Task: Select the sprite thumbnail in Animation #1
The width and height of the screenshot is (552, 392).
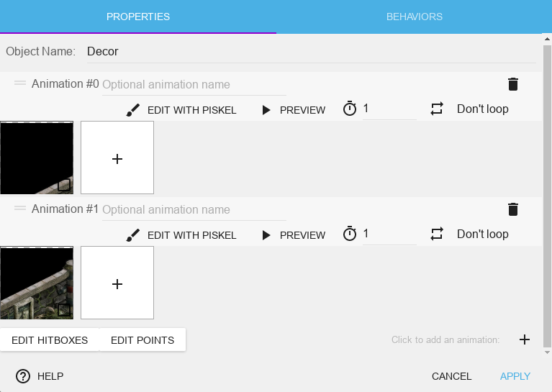Action: [x=37, y=283]
